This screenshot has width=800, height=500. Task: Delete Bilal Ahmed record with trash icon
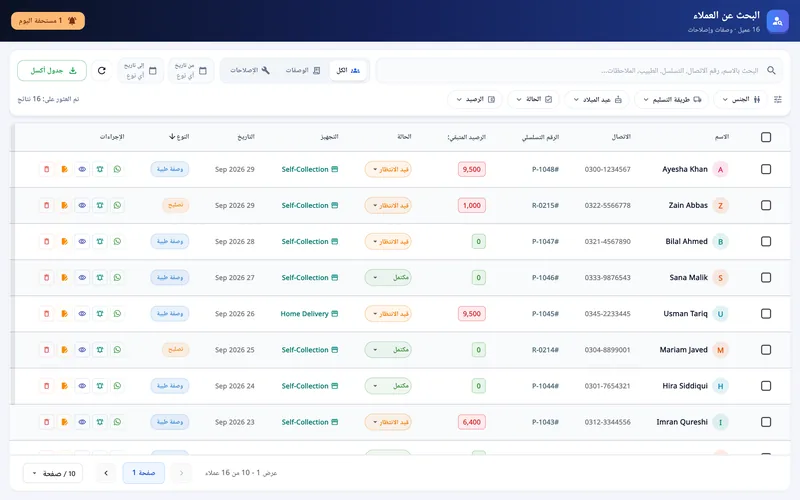point(46,242)
